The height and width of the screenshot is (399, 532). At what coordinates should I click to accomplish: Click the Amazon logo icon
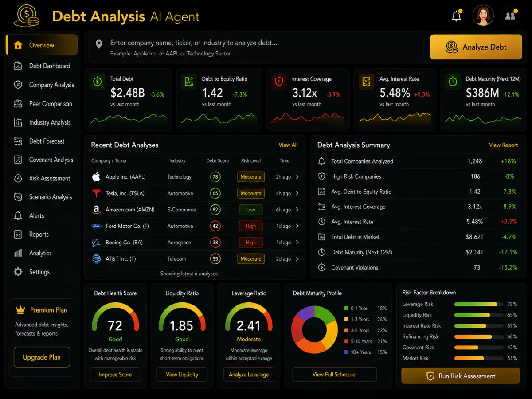pyautogui.click(x=96, y=210)
